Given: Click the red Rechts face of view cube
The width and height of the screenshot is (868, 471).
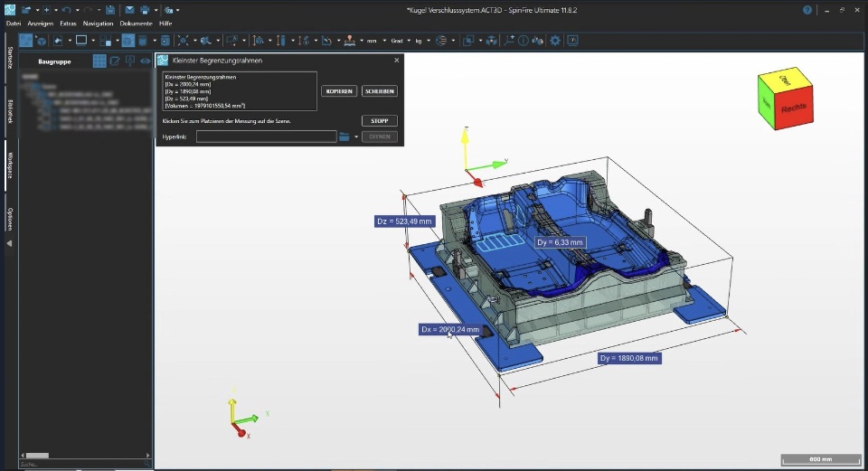Looking at the screenshot, I should 793,109.
